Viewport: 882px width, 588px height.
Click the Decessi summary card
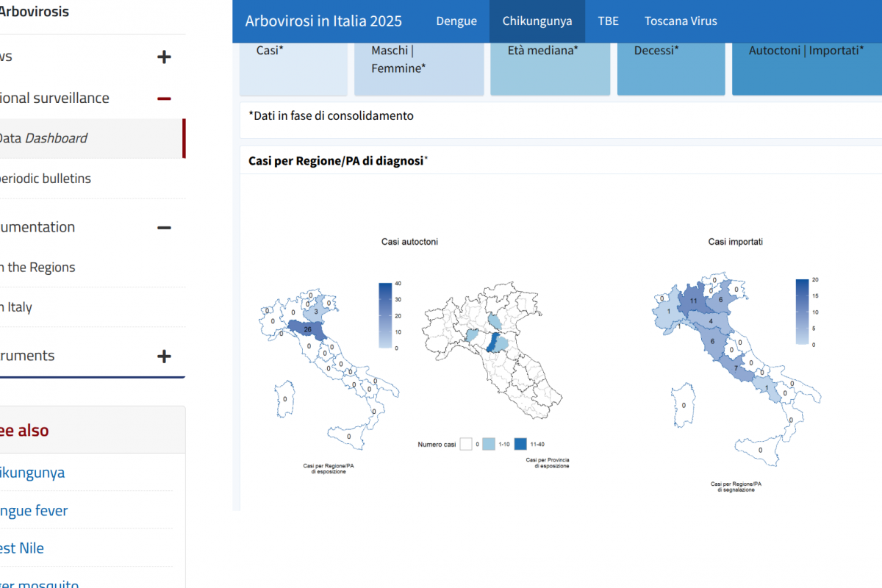[x=670, y=69]
